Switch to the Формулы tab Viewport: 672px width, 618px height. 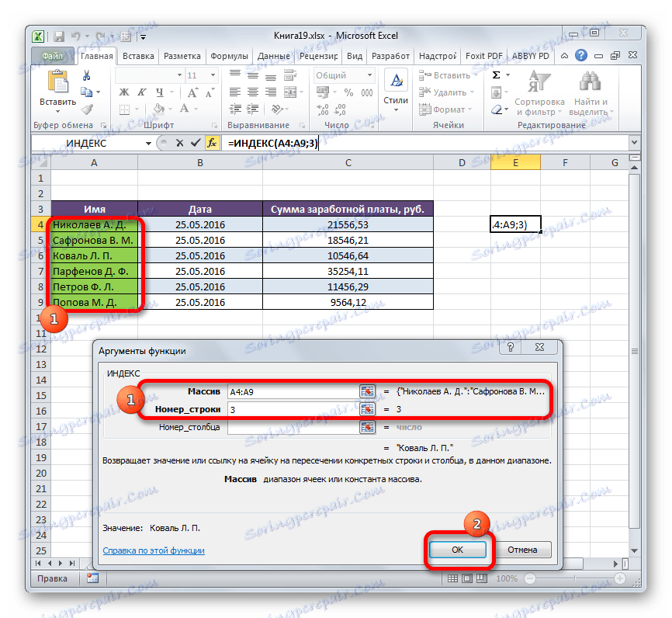coord(229,56)
